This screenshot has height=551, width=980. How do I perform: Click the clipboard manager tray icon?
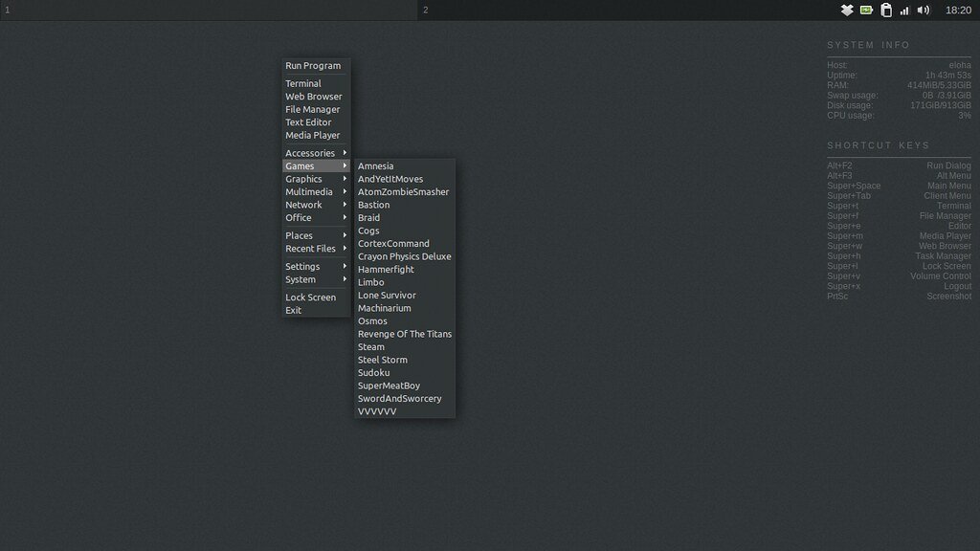point(886,10)
